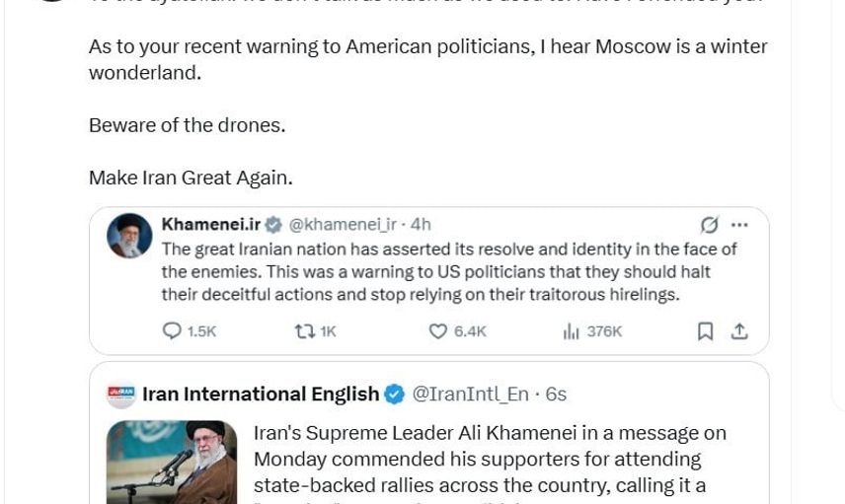This screenshot has height=504, width=845.
Task: Bookmark the Khamenei.ir tweet
Action: [705, 331]
